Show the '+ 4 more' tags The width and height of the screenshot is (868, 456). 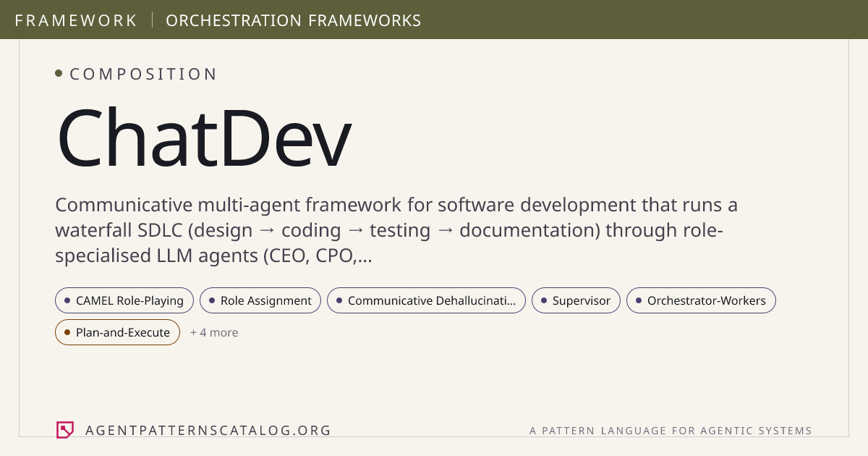pyautogui.click(x=214, y=332)
